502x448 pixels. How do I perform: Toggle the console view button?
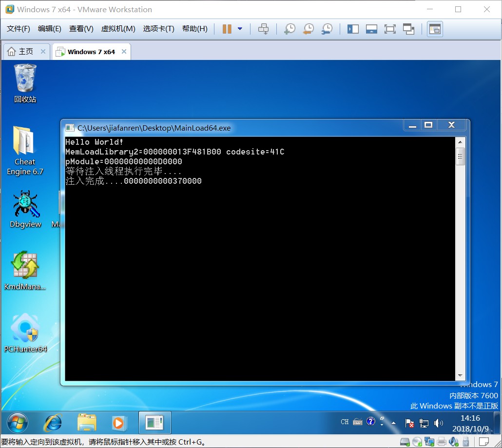click(435, 29)
